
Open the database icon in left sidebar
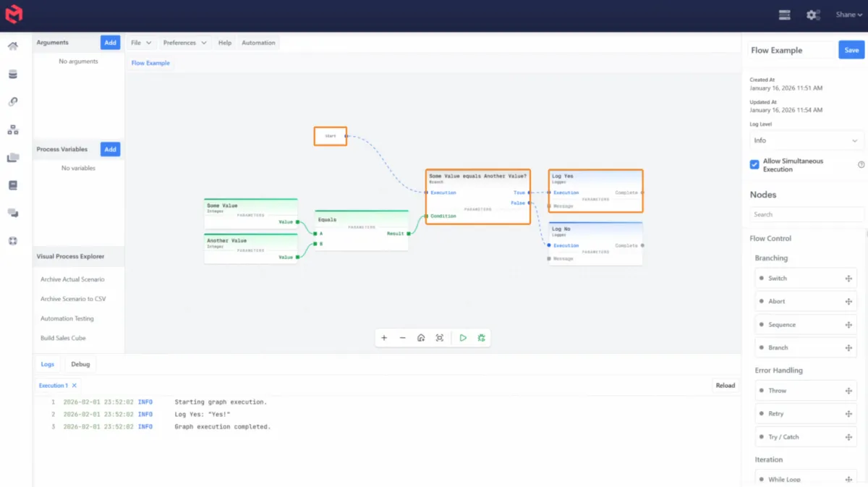click(13, 75)
